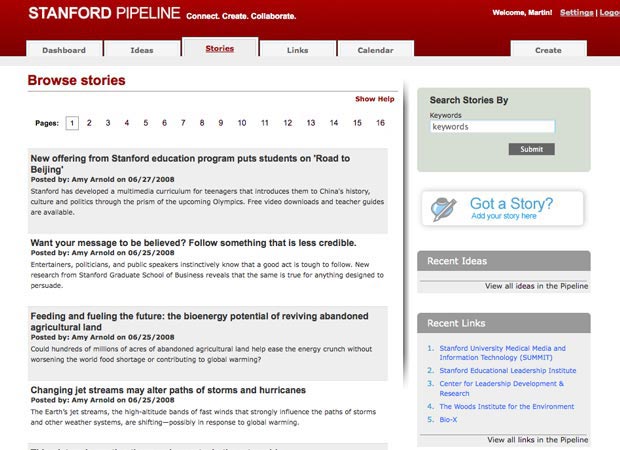The image size is (620, 450).
Task: Go to the Links tab
Action: 298,49
